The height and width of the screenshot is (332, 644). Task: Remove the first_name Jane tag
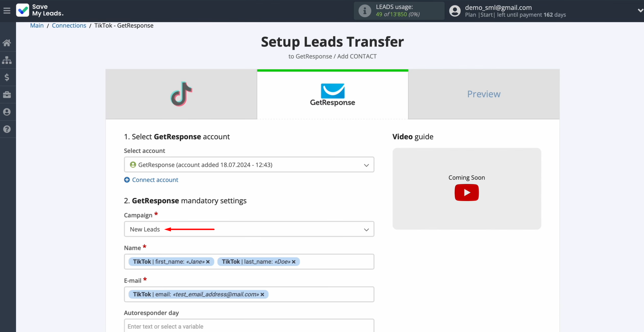tap(208, 262)
